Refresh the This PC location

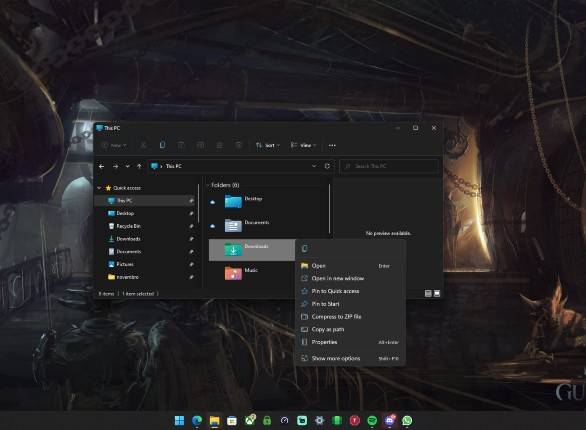(327, 166)
